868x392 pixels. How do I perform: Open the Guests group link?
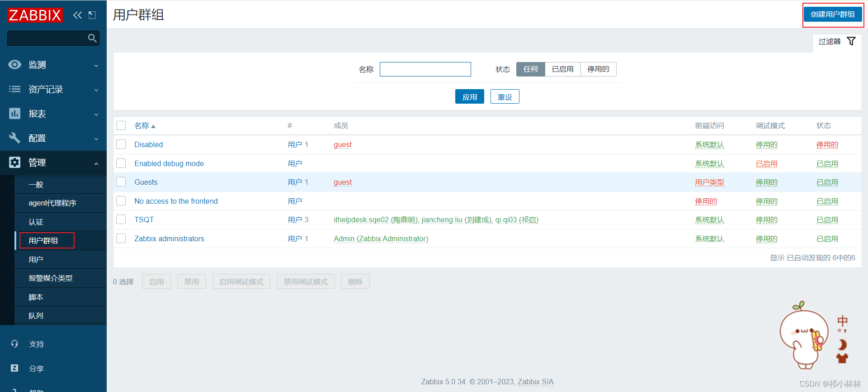(x=146, y=182)
